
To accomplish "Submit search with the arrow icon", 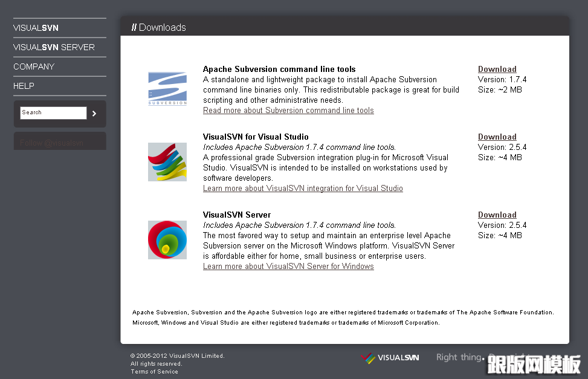I will [x=94, y=113].
